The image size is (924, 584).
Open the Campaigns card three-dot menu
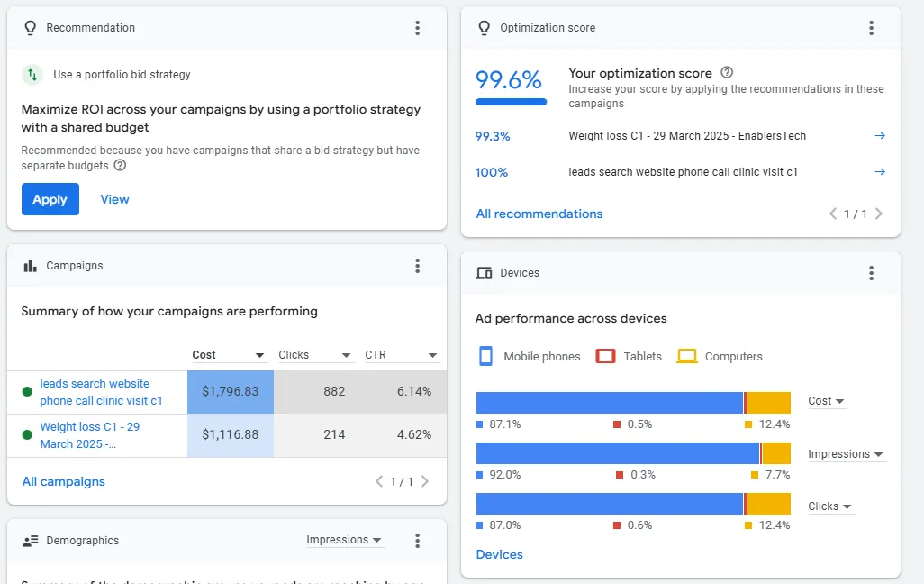pyautogui.click(x=417, y=266)
